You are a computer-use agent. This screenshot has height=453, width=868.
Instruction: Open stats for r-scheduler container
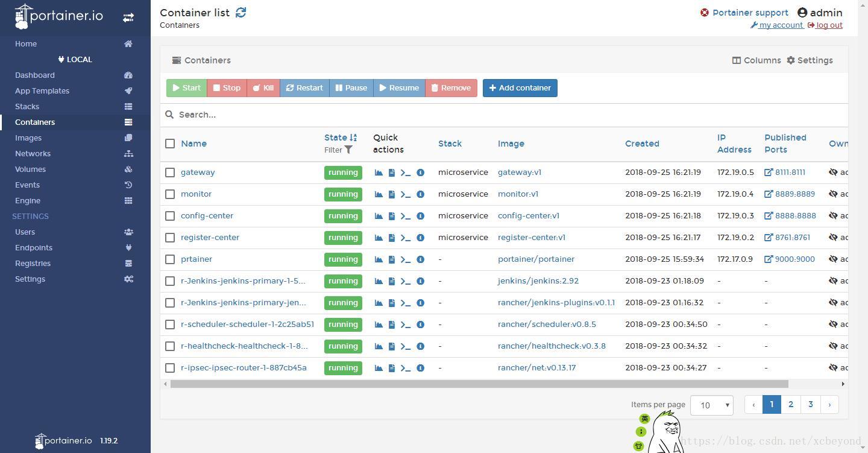pyautogui.click(x=379, y=325)
